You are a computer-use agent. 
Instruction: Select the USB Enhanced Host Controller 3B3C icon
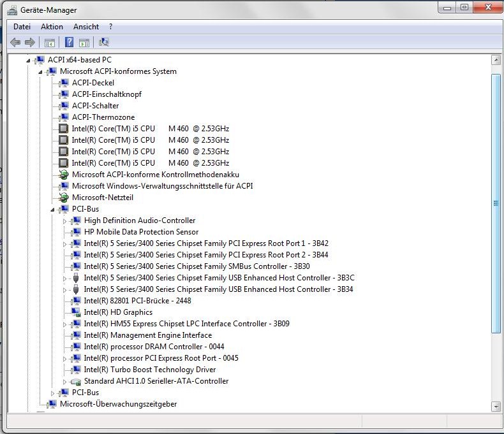pos(76,278)
